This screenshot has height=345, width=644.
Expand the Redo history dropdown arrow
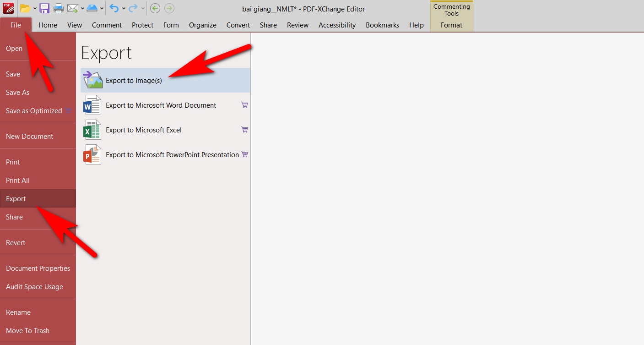pos(143,8)
